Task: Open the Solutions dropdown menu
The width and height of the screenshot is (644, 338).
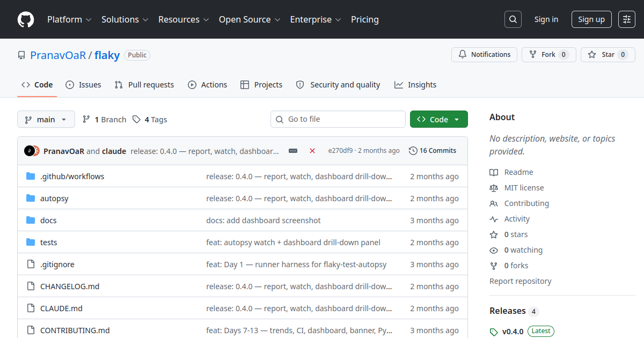Action: [125, 19]
